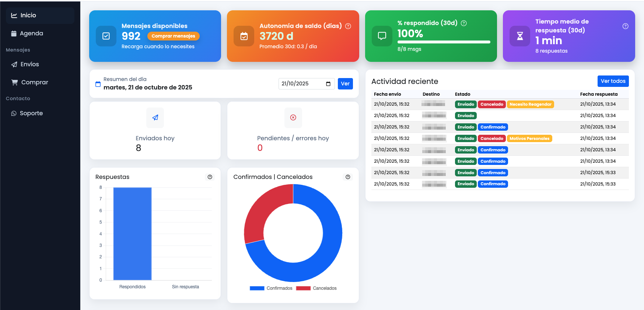Click the paper plane icon above Enviados hoy

coord(155,117)
